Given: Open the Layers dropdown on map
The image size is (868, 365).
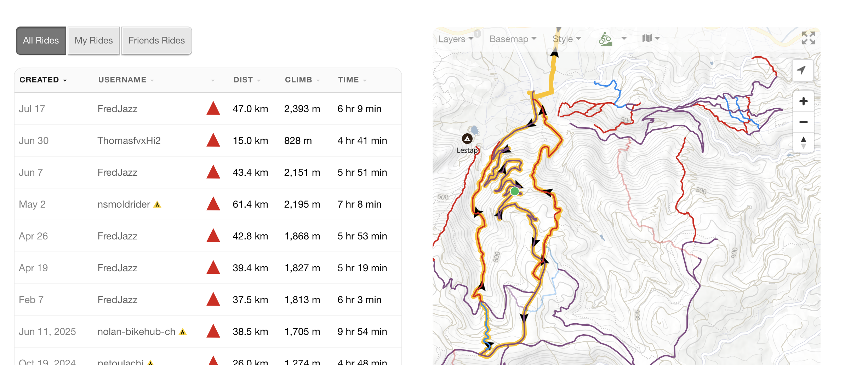Looking at the screenshot, I should (x=456, y=39).
